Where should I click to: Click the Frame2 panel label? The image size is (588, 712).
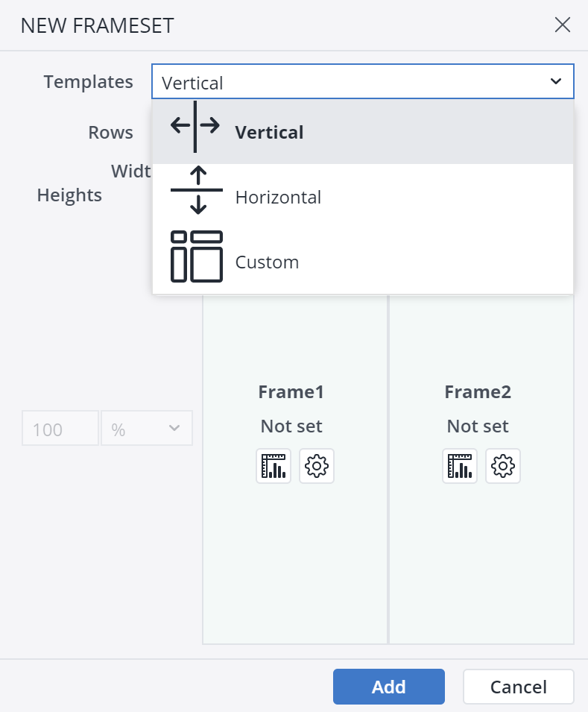(x=477, y=391)
